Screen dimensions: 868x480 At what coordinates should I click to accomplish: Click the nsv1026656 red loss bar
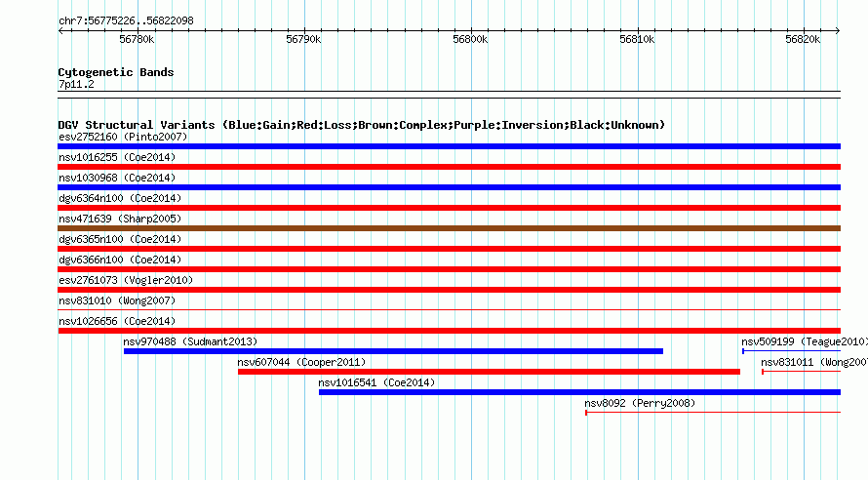449,331
